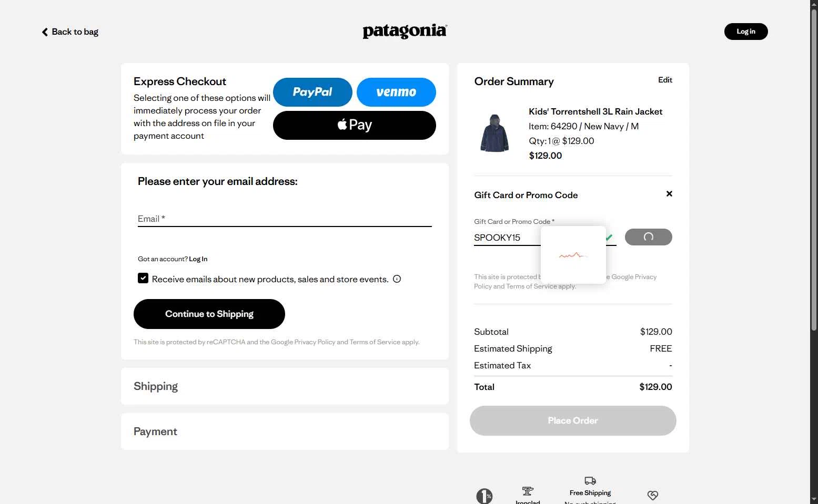Click the 1% for the Planet icon
The width and height of the screenshot is (818, 504).
click(x=484, y=496)
